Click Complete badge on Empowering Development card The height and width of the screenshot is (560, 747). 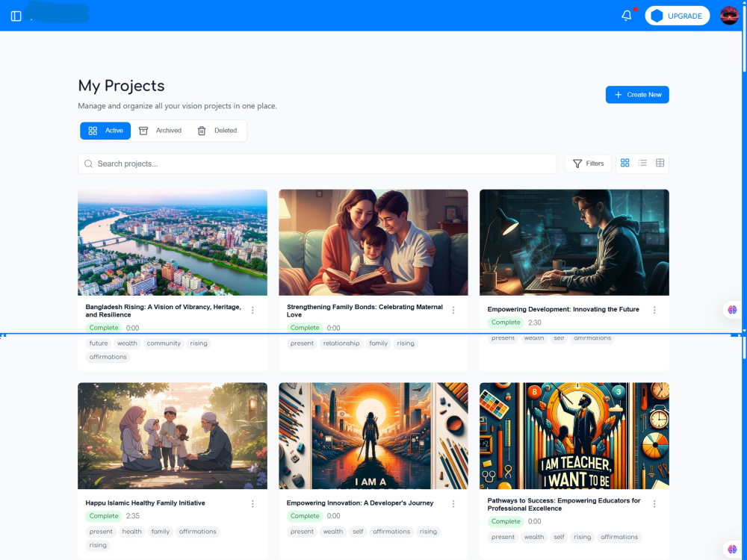point(506,323)
